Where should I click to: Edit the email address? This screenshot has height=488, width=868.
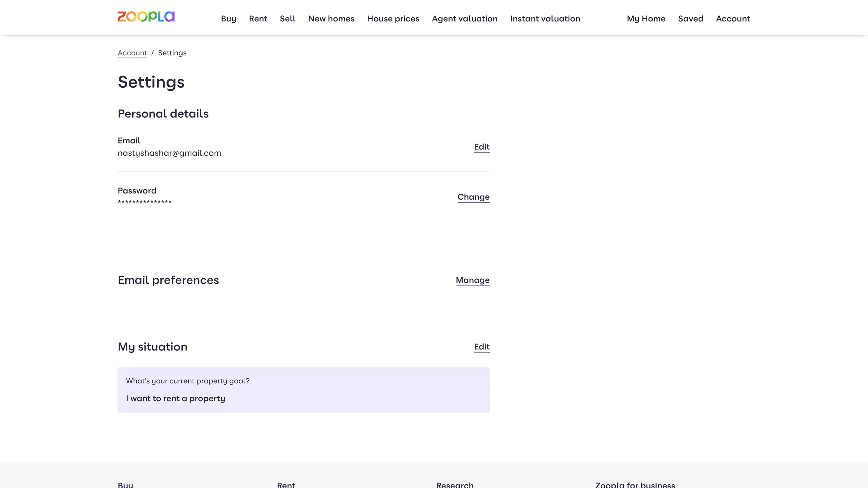click(481, 147)
